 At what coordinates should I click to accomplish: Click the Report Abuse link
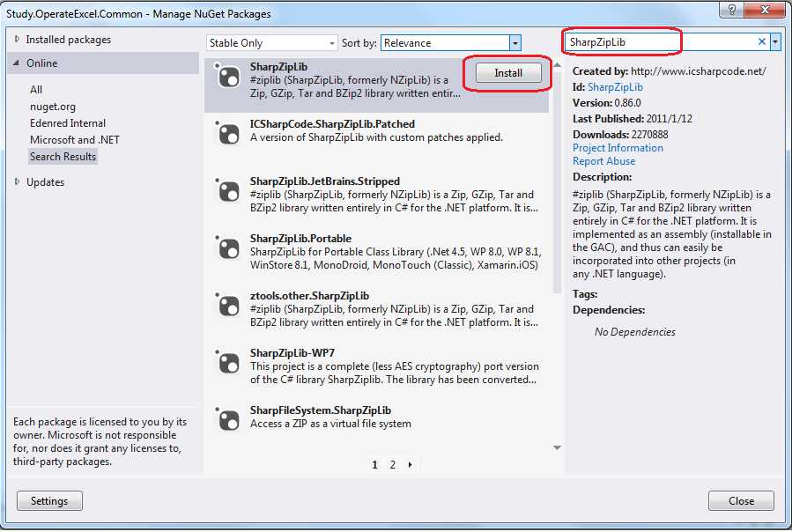(x=604, y=161)
